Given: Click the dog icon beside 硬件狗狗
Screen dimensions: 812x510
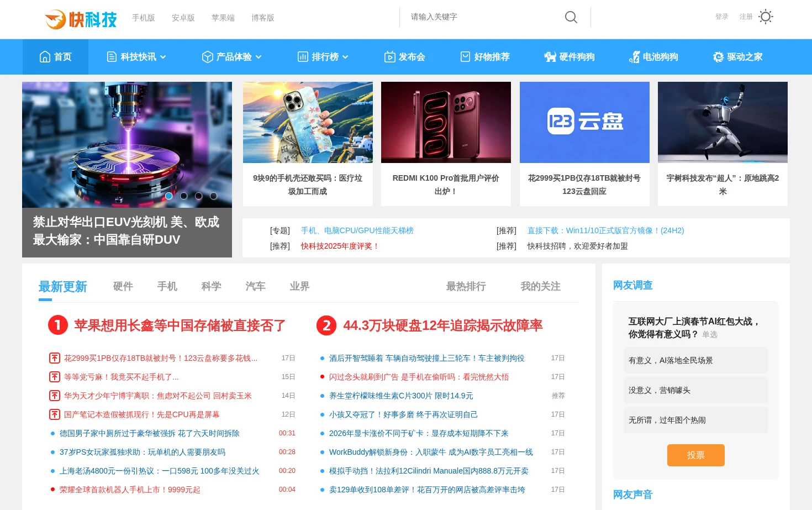Looking at the screenshot, I should [x=550, y=56].
